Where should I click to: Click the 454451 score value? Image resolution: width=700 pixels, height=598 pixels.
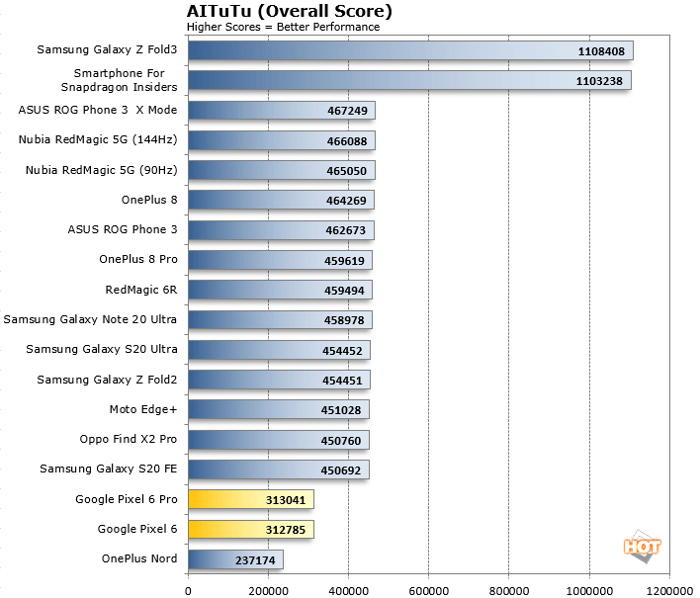[x=342, y=381]
